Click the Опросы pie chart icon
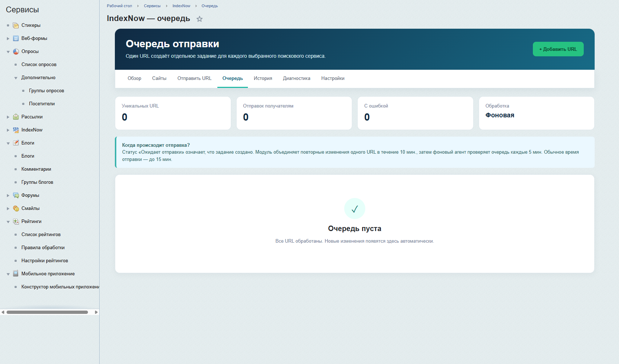This screenshot has height=364, width=619. [x=16, y=52]
